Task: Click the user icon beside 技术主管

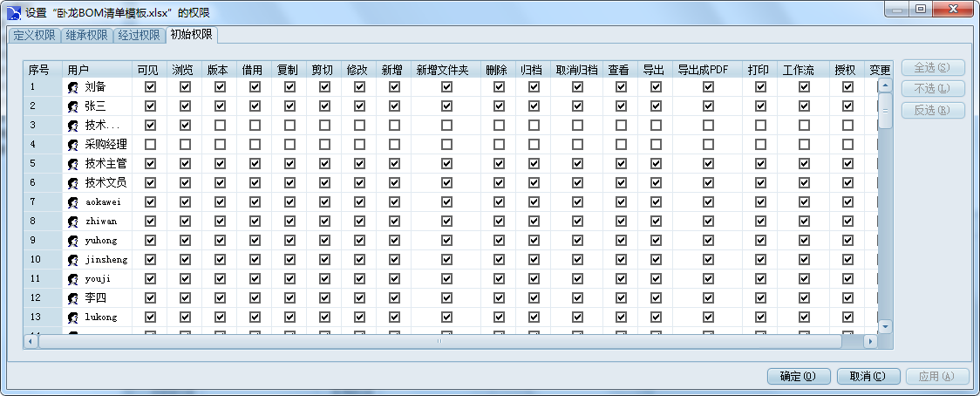Action: click(x=73, y=164)
